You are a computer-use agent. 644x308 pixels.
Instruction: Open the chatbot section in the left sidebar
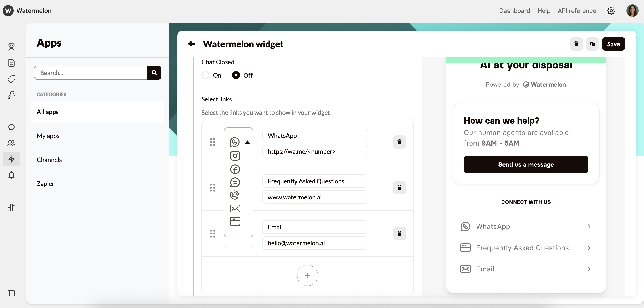tap(11, 47)
